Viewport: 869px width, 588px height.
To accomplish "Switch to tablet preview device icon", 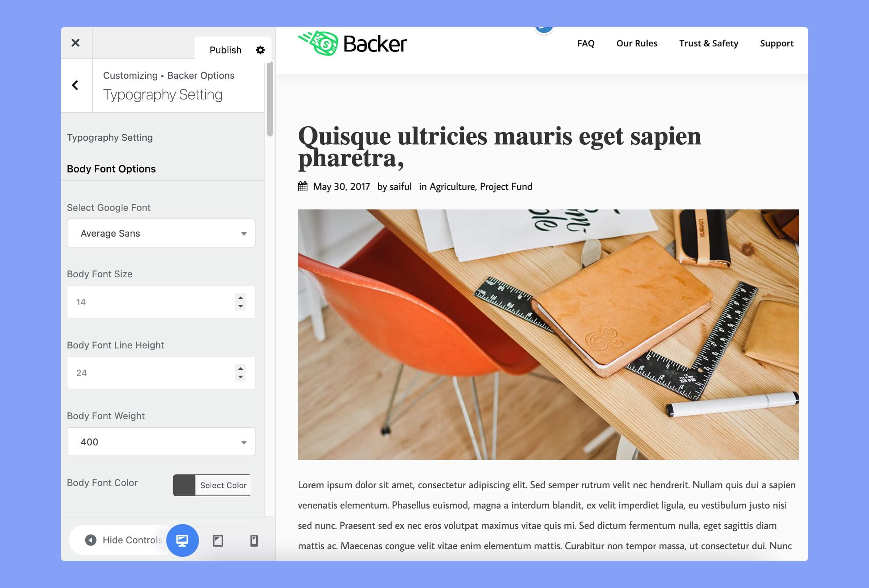I will [218, 540].
